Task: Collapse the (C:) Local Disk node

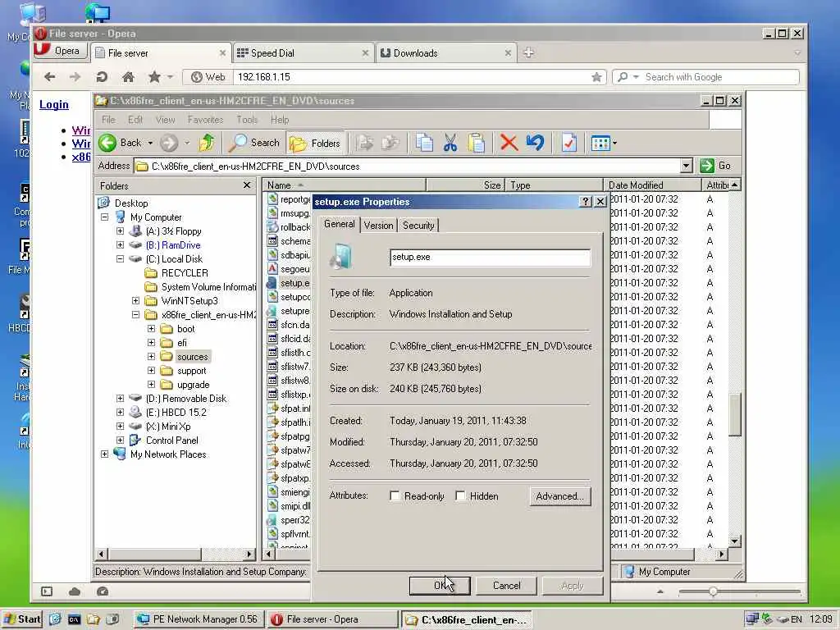Action: [x=120, y=258]
